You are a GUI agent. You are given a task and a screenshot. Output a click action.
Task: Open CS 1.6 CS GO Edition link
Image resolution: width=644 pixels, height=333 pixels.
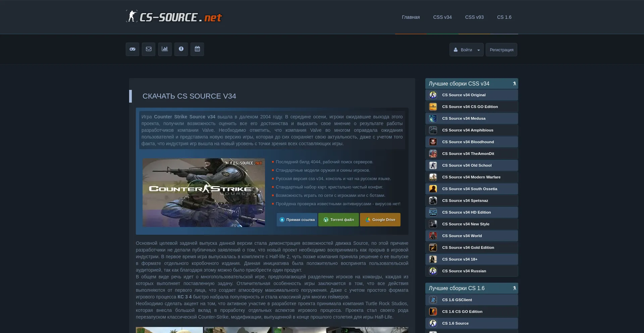462,312
